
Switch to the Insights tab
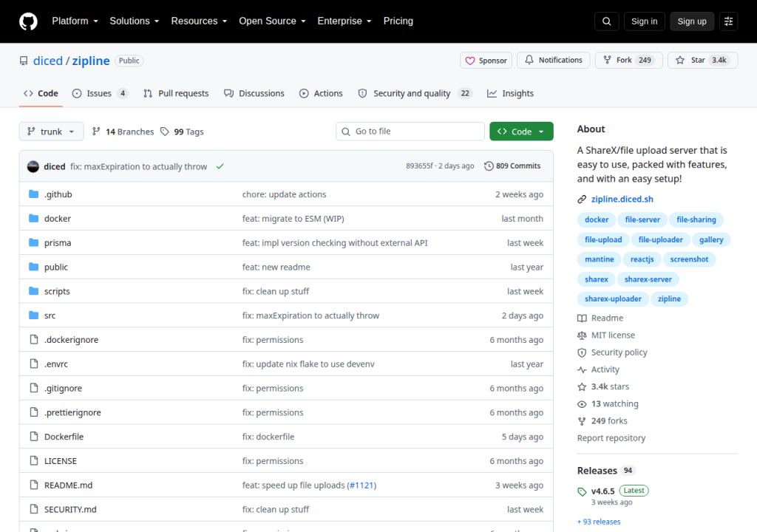point(510,93)
